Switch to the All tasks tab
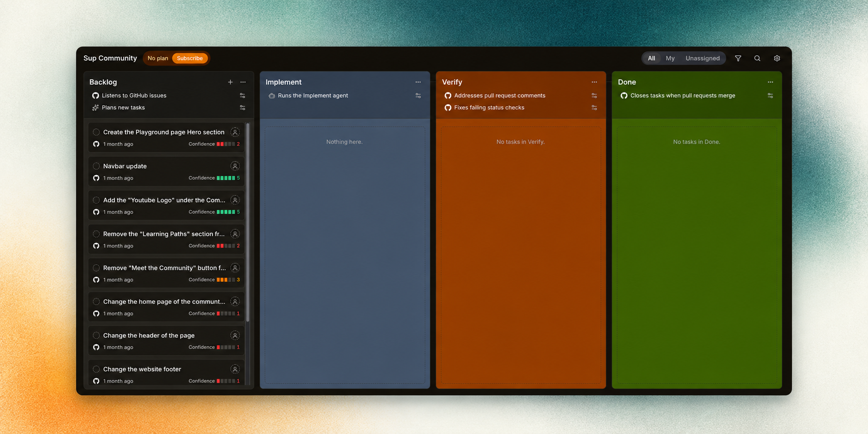 tap(651, 58)
